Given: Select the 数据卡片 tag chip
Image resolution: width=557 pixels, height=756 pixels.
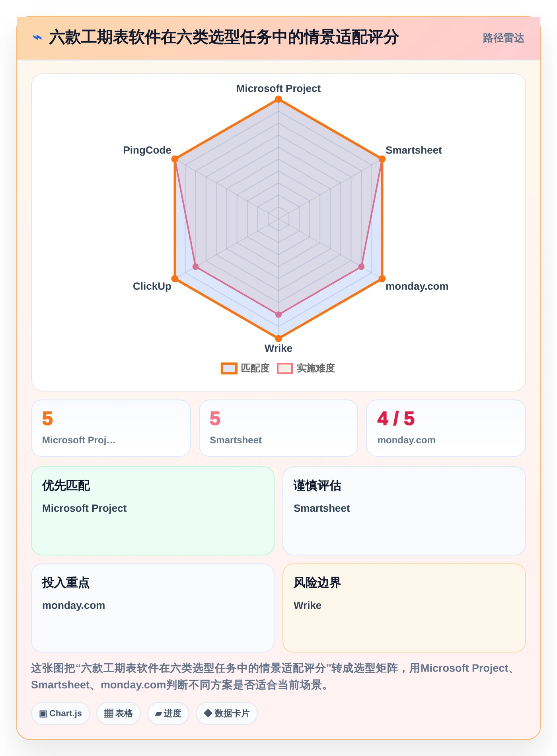Looking at the screenshot, I should point(227,713).
